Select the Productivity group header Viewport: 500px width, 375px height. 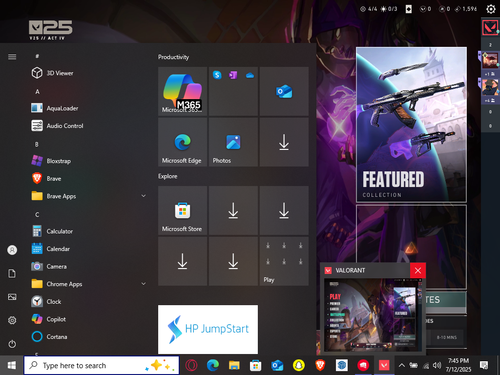click(173, 57)
